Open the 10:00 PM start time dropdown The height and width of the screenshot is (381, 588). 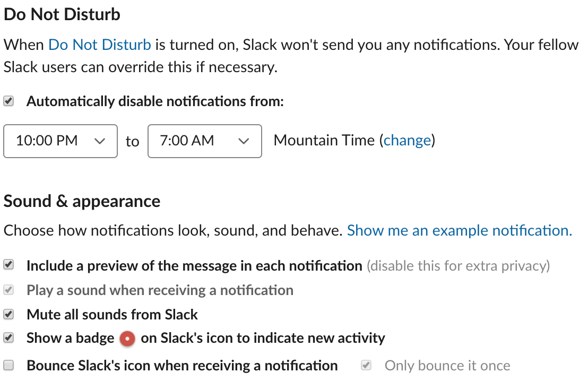(x=60, y=141)
